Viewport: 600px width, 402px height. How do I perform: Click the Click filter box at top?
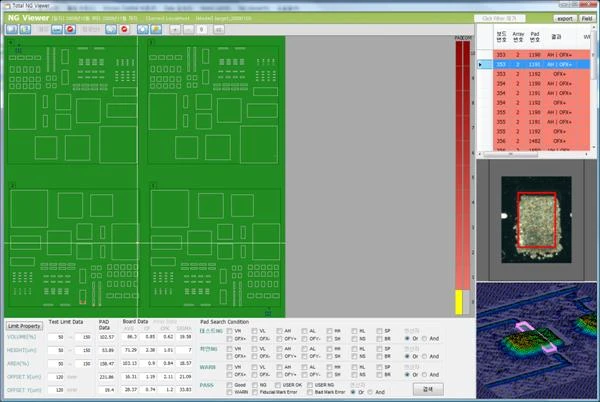pos(500,18)
